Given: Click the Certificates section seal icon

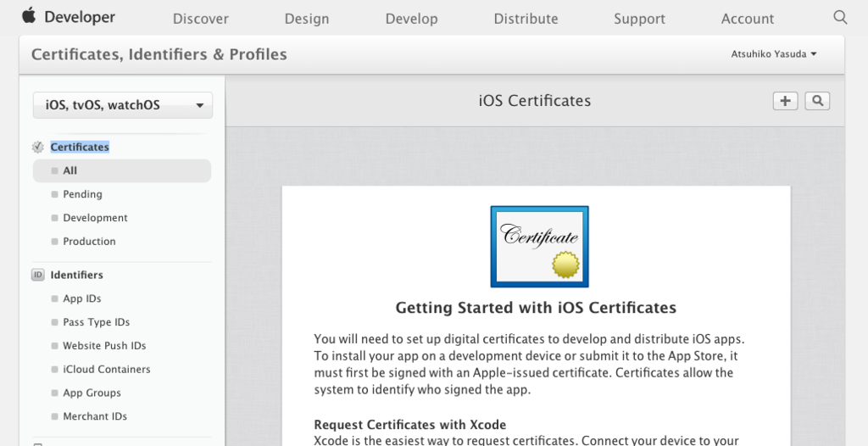Looking at the screenshot, I should (37, 148).
